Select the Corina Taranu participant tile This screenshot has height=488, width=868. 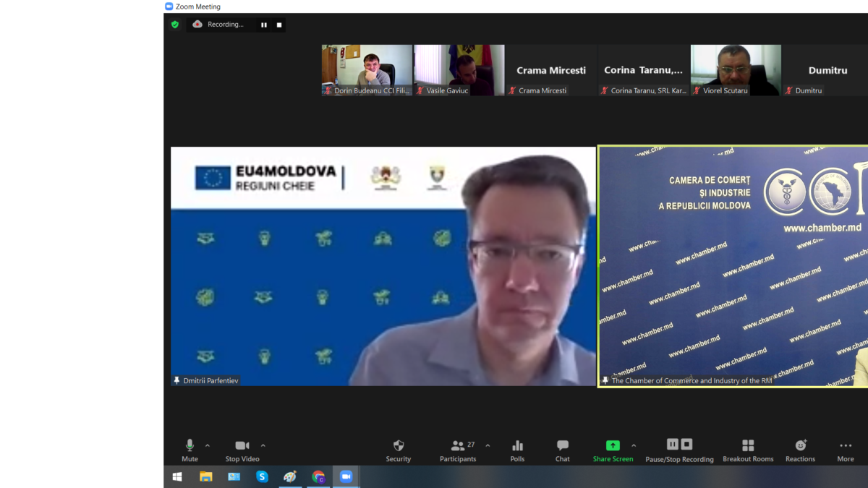tap(643, 70)
